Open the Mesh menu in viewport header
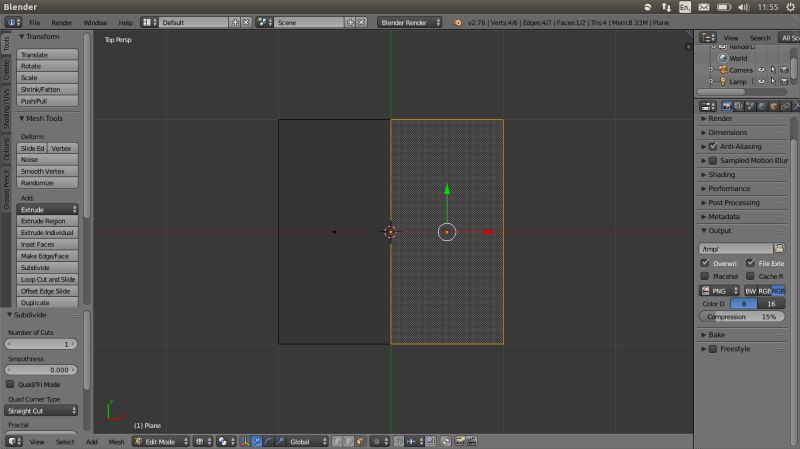 point(116,442)
